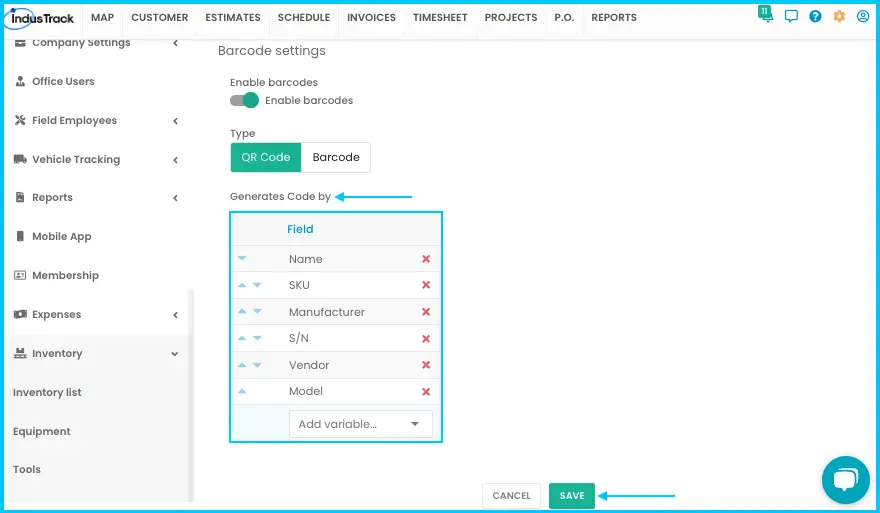The width and height of the screenshot is (880, 513).
Task: Remove the SKU field with red X
Action: [x=426, y=285]
